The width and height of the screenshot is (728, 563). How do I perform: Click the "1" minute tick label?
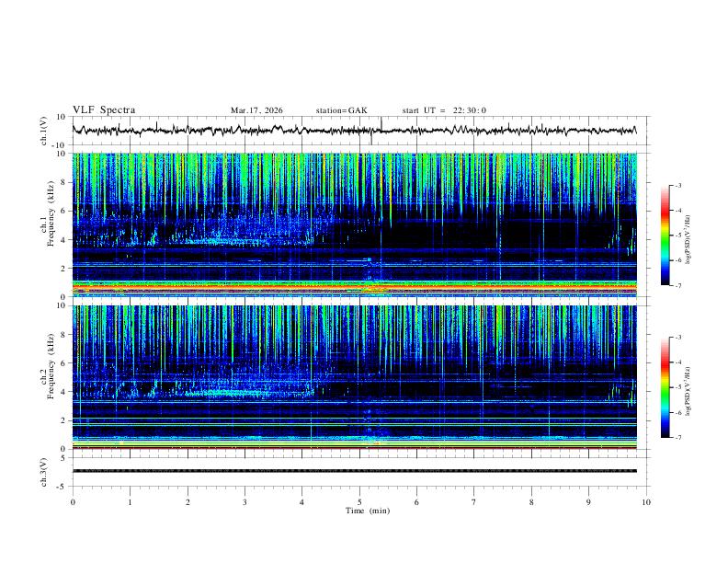point(130,502)
